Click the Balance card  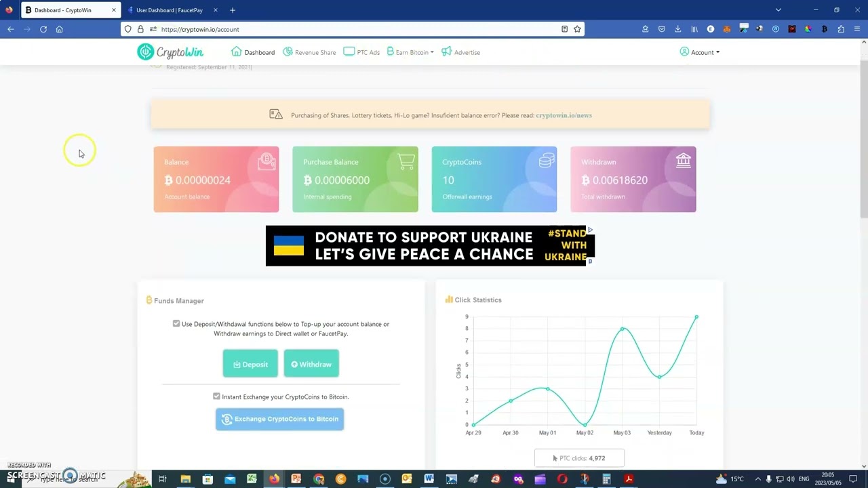pyautogui.click(x=216, y=180)
